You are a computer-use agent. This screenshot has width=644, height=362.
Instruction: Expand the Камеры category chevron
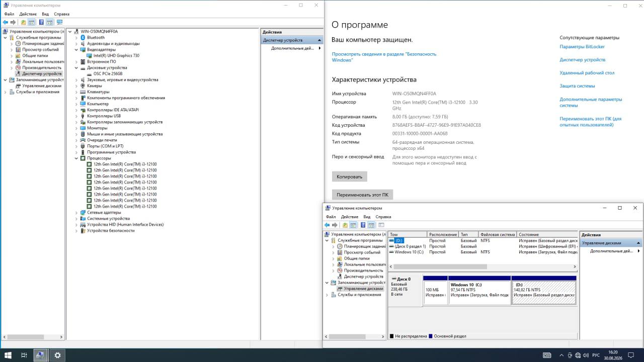pyautogui.click(x=76, y=86)
